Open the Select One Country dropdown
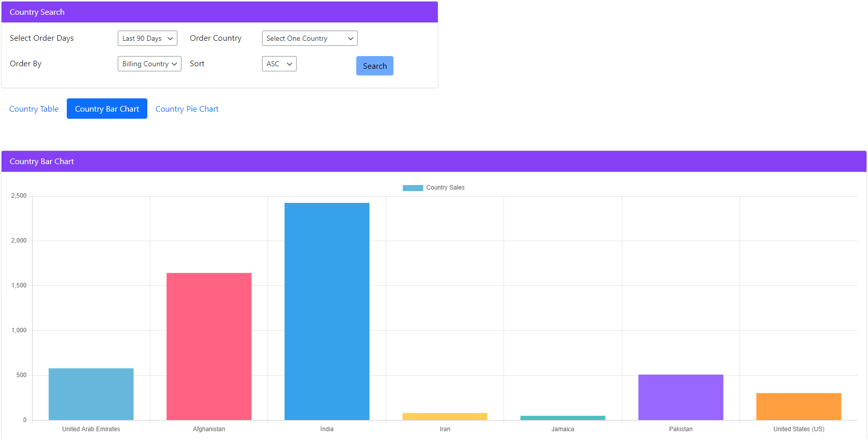 tap(309, 38)
